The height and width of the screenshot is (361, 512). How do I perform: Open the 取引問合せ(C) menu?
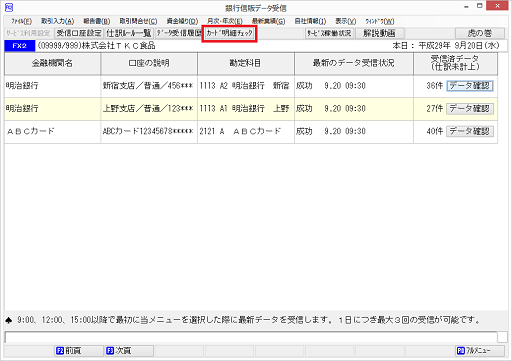(x=138, y=21)
